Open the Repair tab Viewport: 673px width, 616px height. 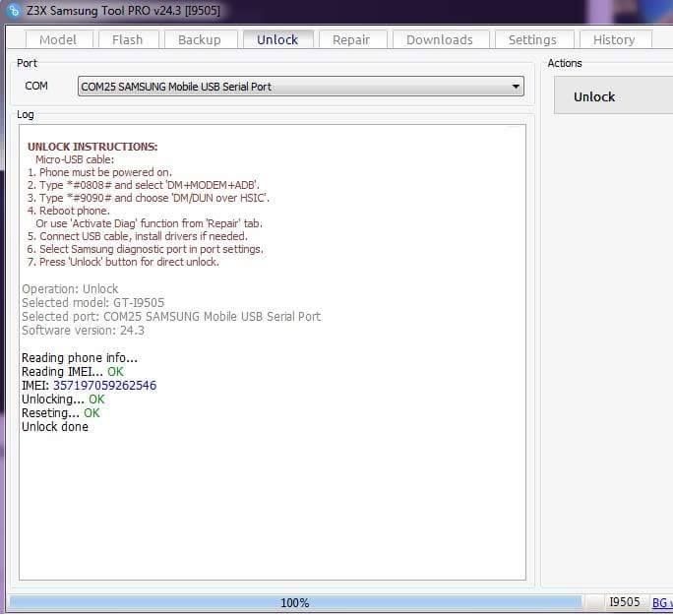point(351,40)
